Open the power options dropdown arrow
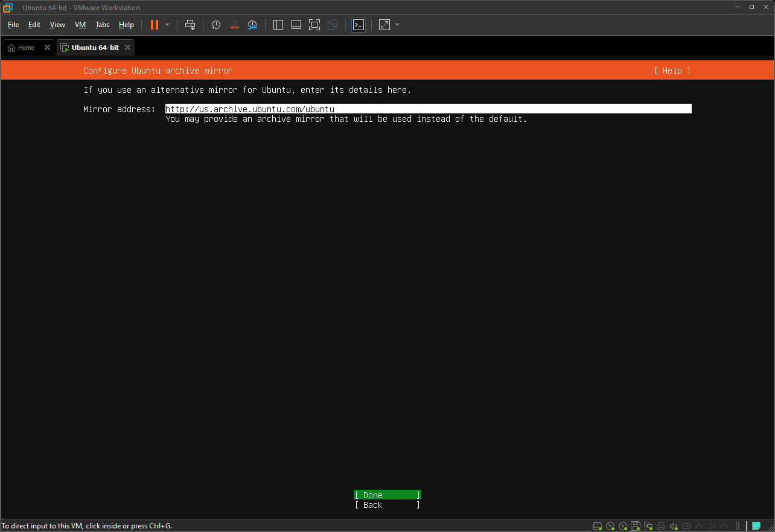 pos(167,25)
